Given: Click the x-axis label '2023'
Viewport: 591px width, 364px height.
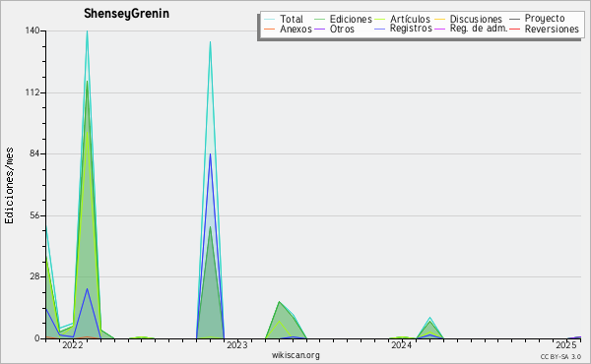Looking at the screenshot, I should click(237, 345).
